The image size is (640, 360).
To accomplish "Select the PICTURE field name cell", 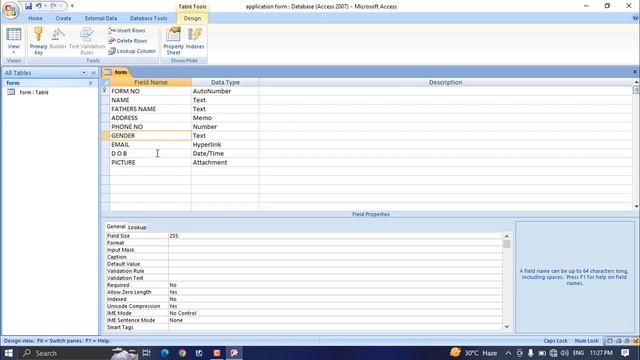I will coord(151,162).
